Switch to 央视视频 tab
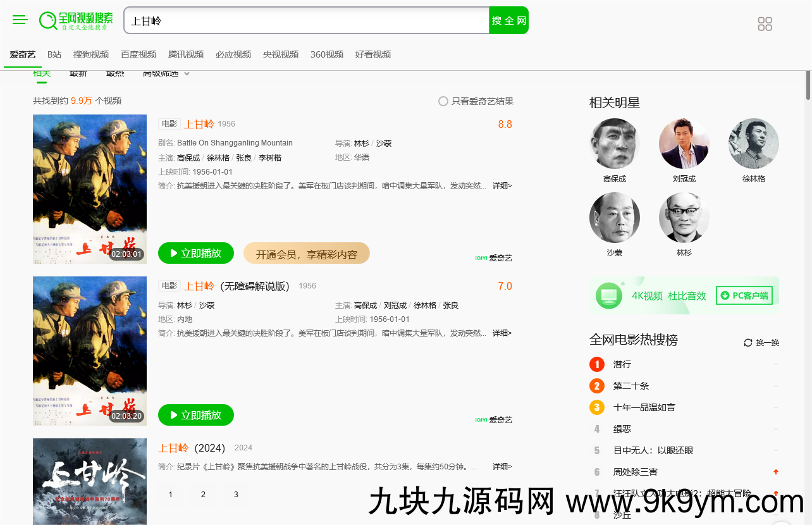Viewport: 812px width, 525px height. coord(281,54)
